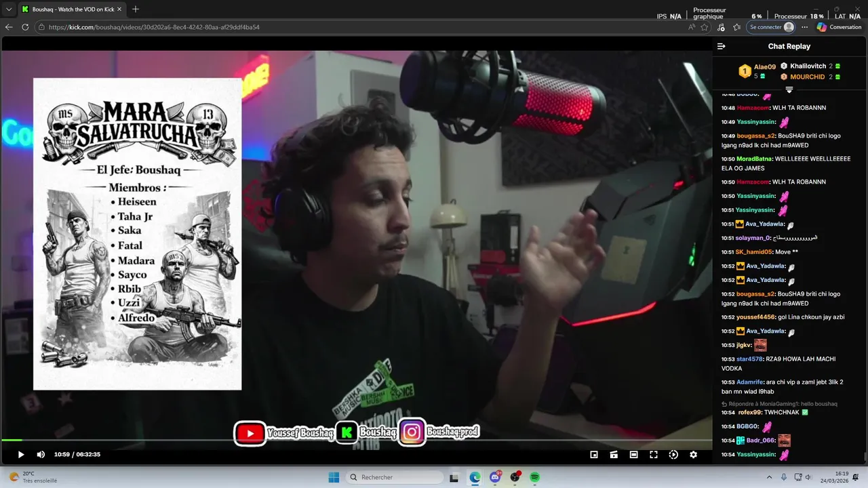868x488 pixels.
Task: View site information lock icon
Action: (41, 27)
